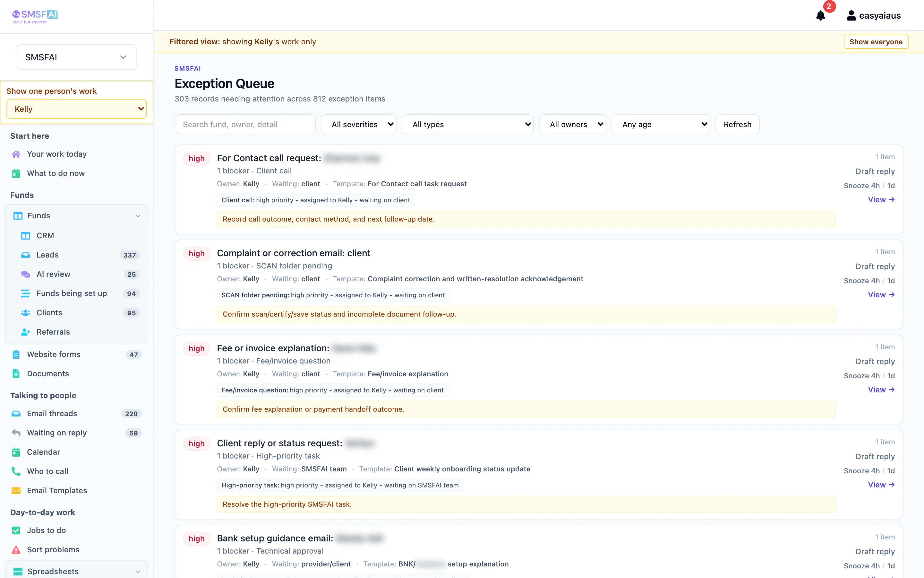924x578 pixels.
Task: Click the CRM icon
Action: 26,236
